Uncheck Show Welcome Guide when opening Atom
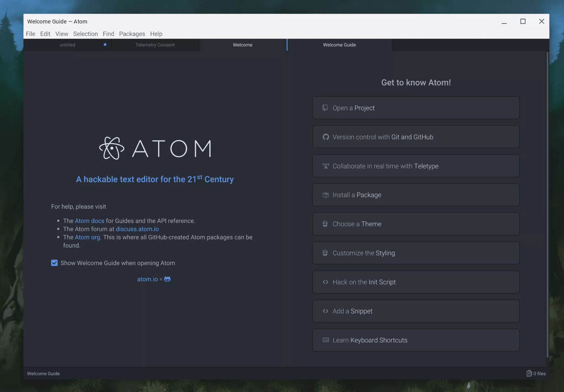 tap(54, 263)
